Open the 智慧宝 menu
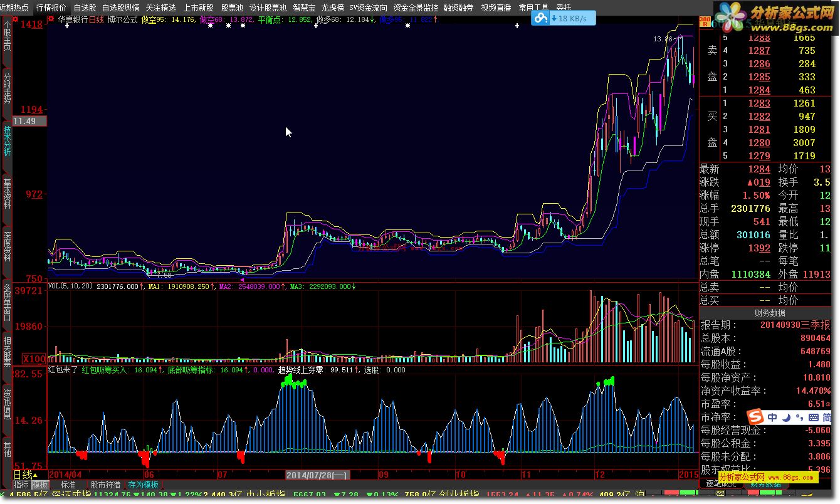This screenshot has height=504, width=840. tap(304, 8)
